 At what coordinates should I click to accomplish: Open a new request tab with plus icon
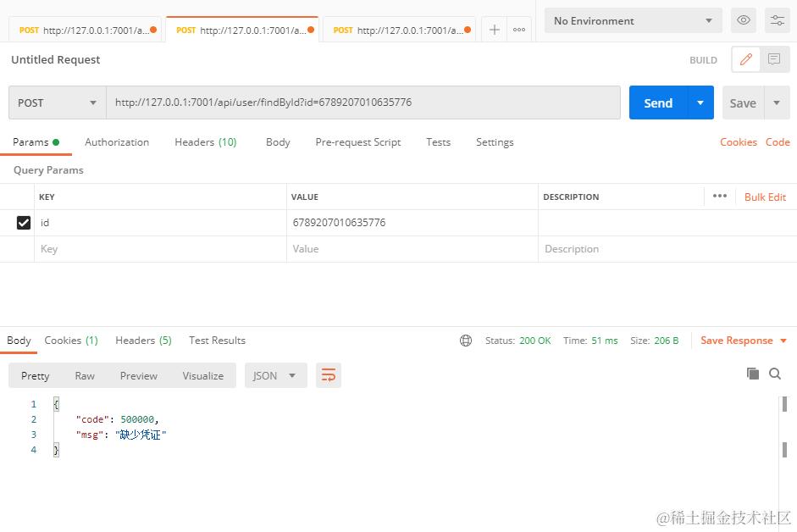tap(494, 30)
